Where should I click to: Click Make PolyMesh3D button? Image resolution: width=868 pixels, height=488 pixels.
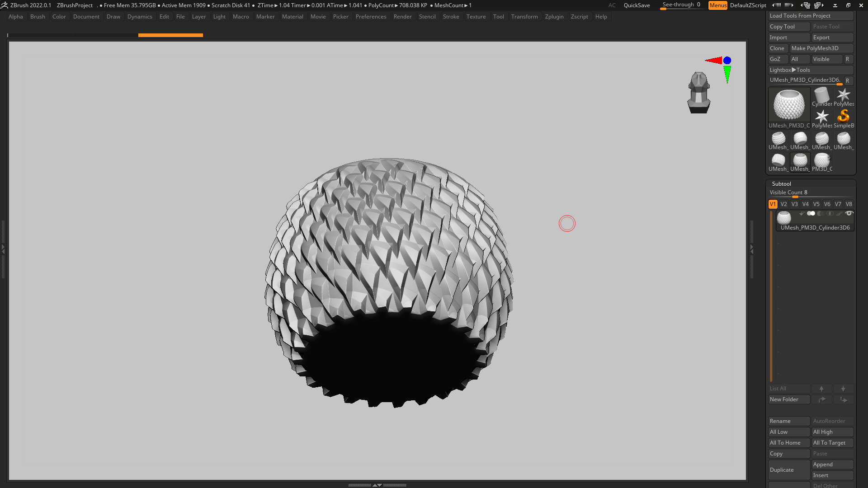tap(821, 48)
